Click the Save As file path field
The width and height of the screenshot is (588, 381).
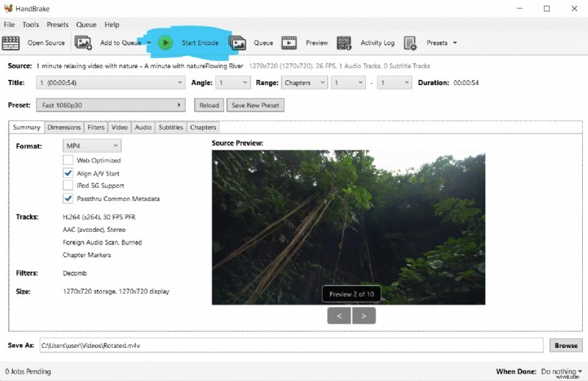pos(290,345)
